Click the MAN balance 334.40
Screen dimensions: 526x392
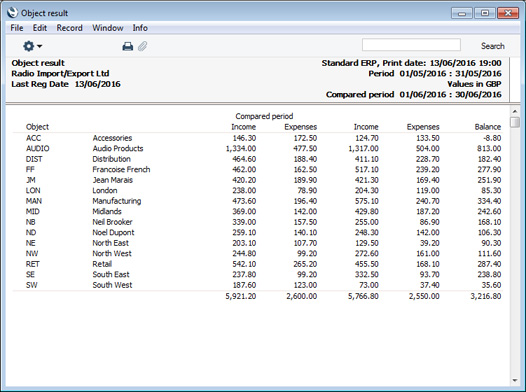coord(489,201)
